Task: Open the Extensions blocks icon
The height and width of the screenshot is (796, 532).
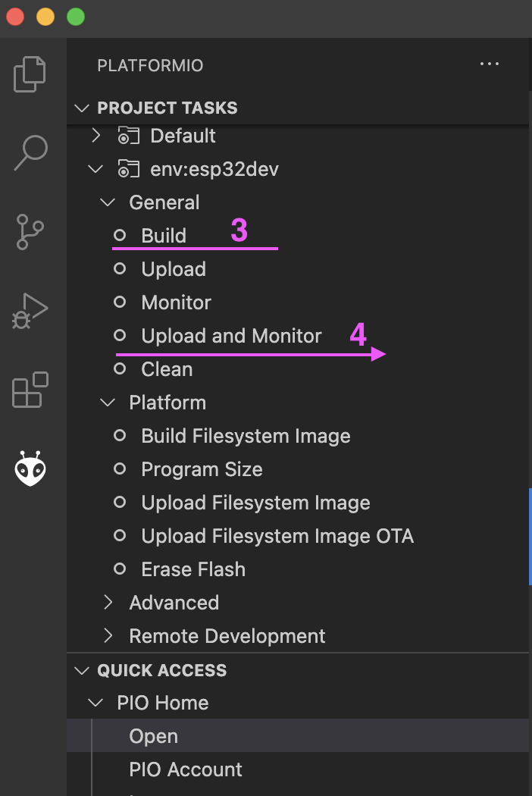Action: point(30,390)
